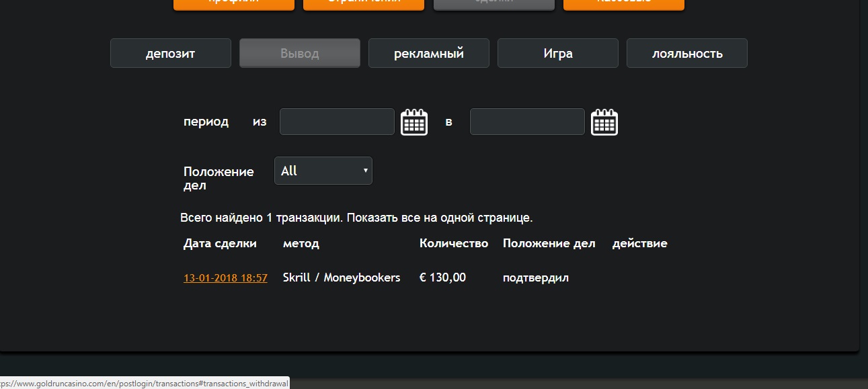The image size is (868, 389).
Task: Click the 'в' end date input field
Action: coord(527,122)
